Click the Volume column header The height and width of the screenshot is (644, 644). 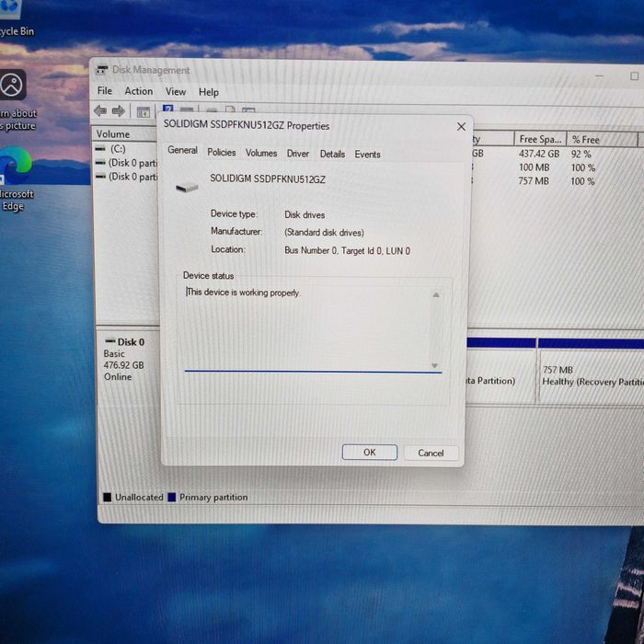pyautogui.click(x=125, y=134)
